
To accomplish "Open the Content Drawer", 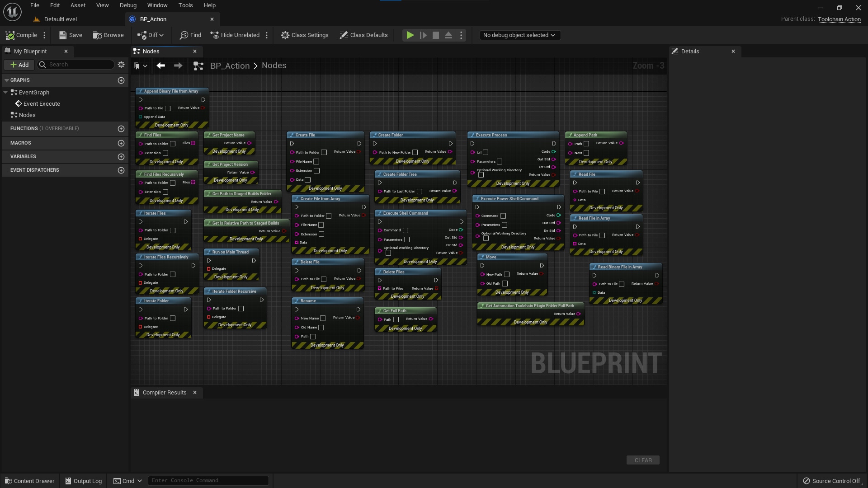I will click(30, 481).
